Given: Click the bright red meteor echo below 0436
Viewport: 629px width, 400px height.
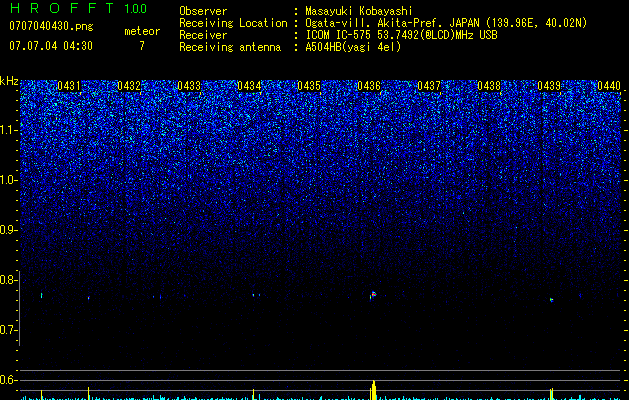Looking at the screenshot, I should click(x=373, y=295).
